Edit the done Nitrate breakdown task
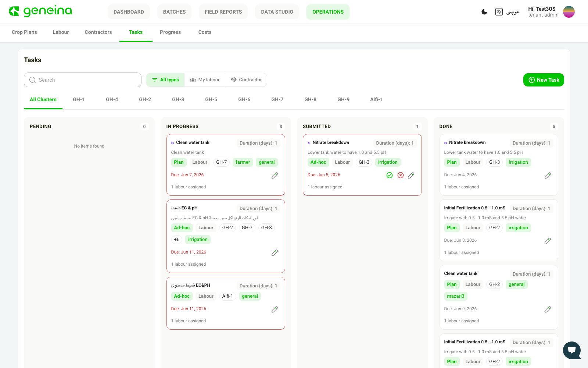This screenshot has width=588, height=368. point(548,176)
